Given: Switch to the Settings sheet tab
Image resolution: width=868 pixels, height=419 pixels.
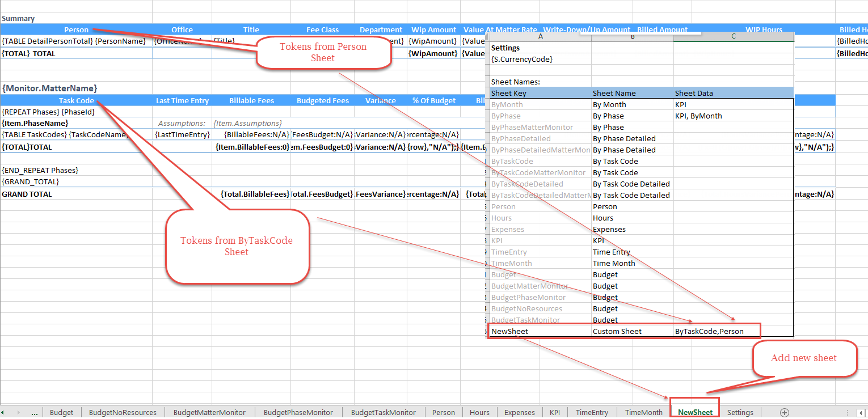Looking at the screenshot, I should (x=740, y=412).
